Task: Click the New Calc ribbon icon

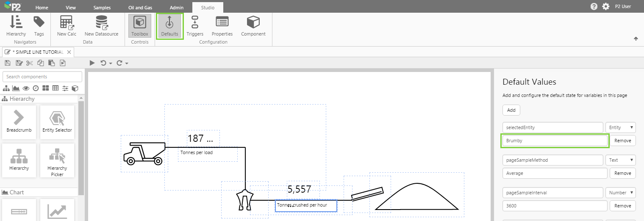Action: coord(67,26)
